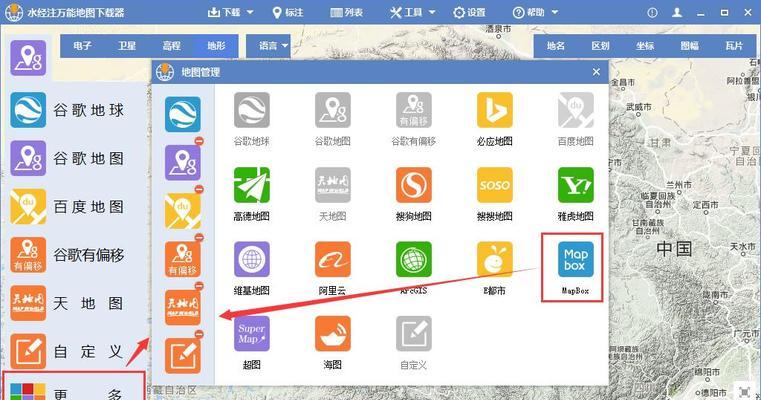Add ArcGIS map source
Screen dimensions: 761x400
pyautogui.click(x=414, y=259)
